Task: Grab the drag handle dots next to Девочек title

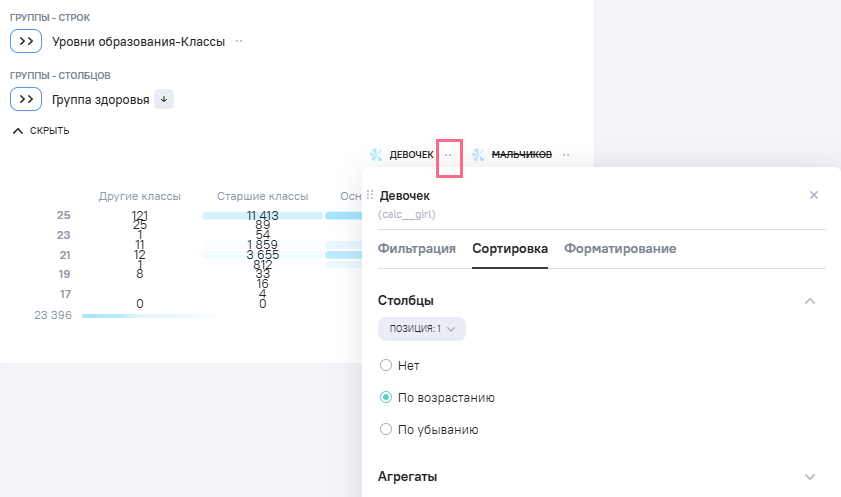Action: 370,195
